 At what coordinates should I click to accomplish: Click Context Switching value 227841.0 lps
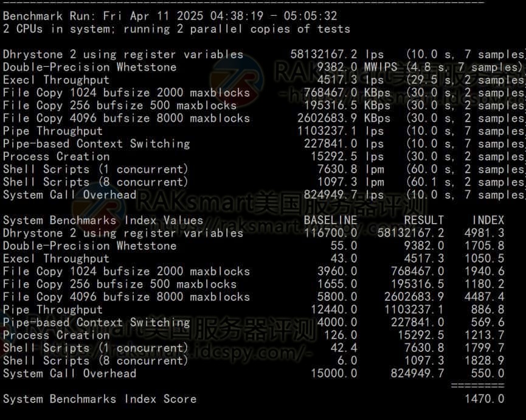[344, 144]
